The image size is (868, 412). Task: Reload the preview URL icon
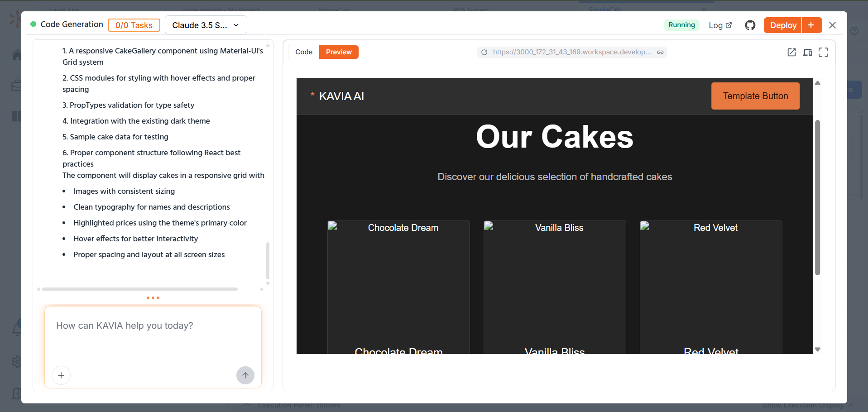click(x=484, y=52)
